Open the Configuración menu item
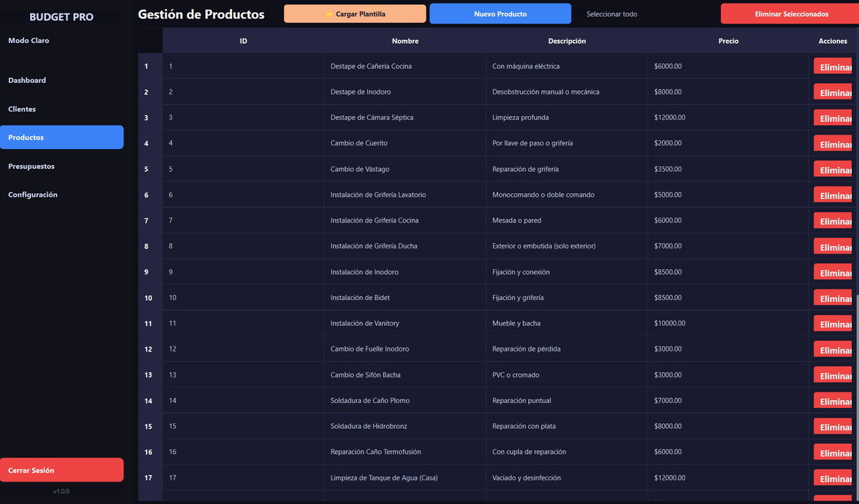 pyautogui.click(x=33, y=195)
